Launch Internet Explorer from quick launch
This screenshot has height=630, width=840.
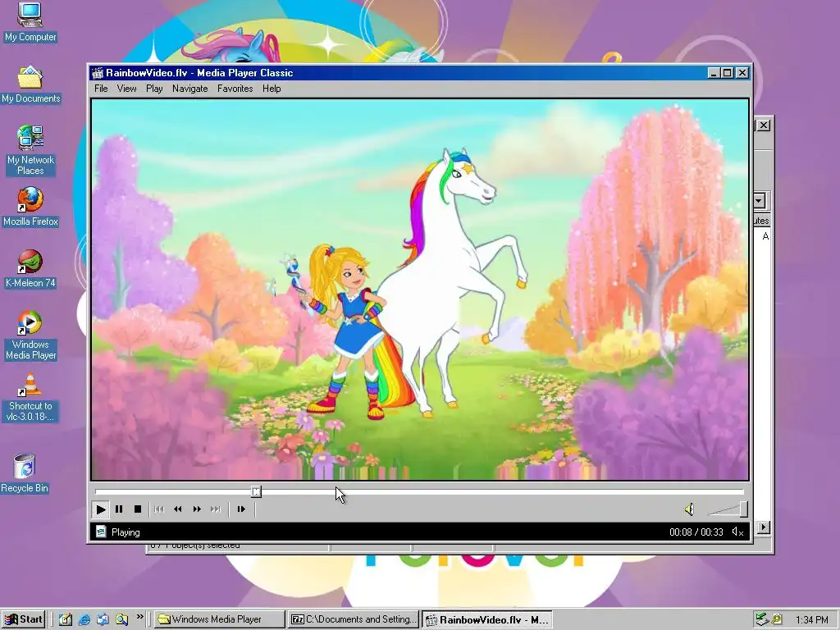(x=84, y=619)
